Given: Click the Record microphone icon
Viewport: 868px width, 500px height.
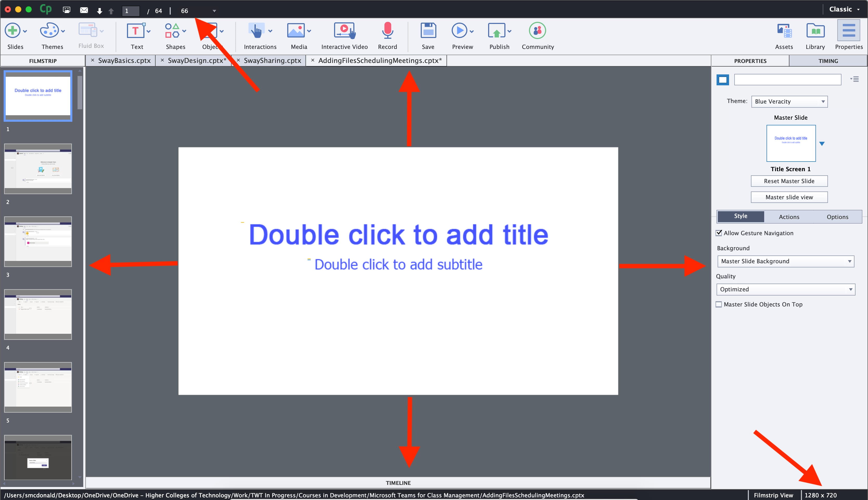Looking at the screenshot, I should click(x=387, y=30).
